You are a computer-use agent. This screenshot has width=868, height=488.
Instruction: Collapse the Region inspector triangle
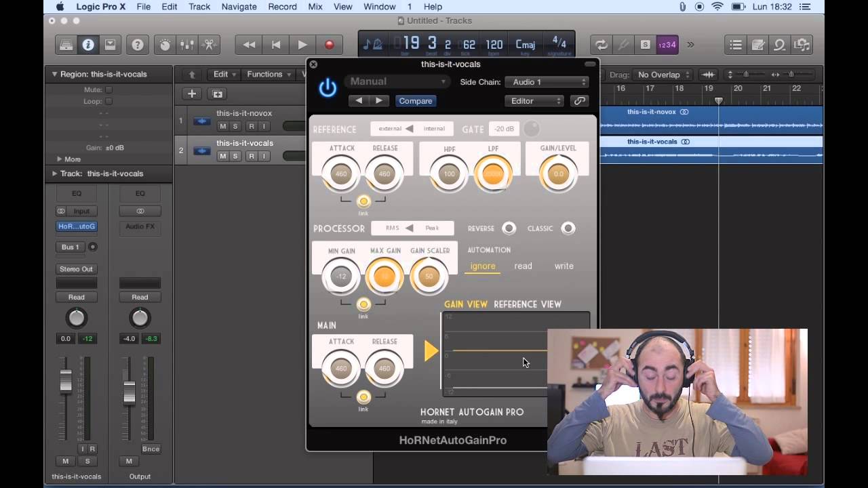click(x=55, y=74)
